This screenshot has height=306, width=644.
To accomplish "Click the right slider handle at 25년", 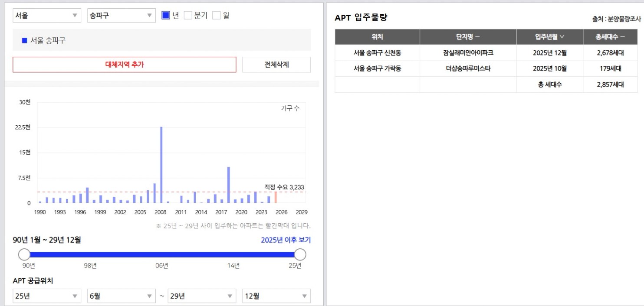I will [x=300, y=254].
